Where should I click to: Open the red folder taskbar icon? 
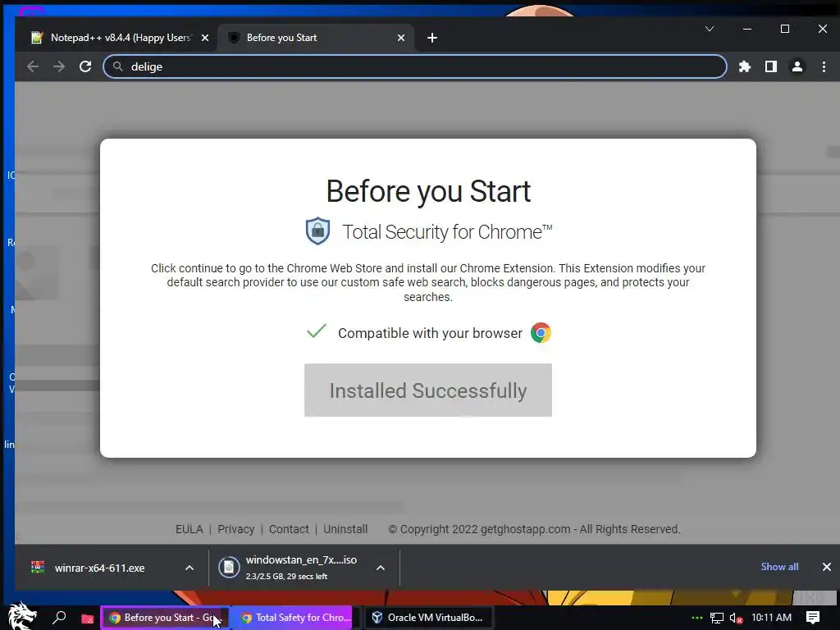(87, 619)
